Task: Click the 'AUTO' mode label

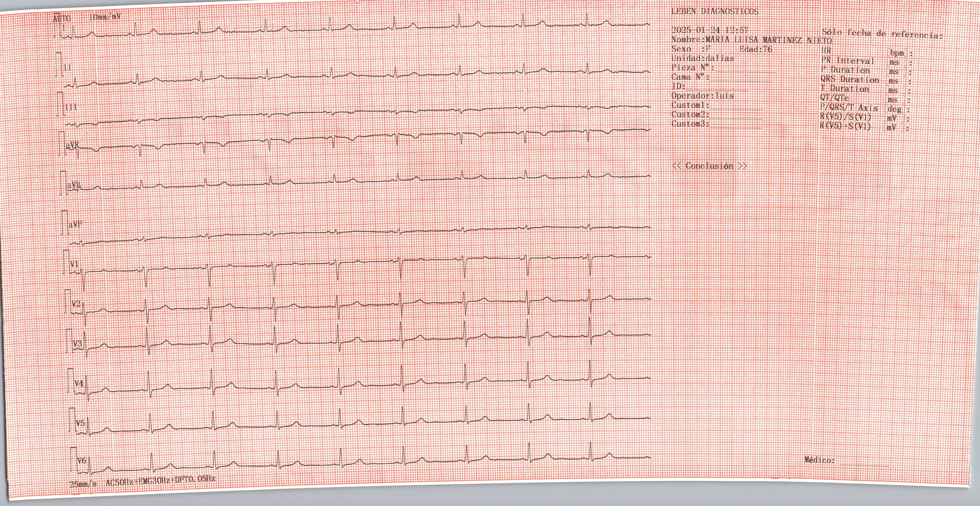Action: click(x=62, y=19)
